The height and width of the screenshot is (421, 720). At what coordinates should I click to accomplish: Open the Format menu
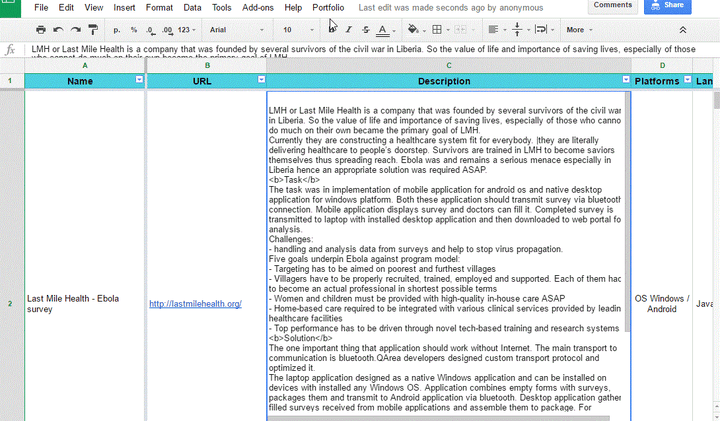[159, 7]
